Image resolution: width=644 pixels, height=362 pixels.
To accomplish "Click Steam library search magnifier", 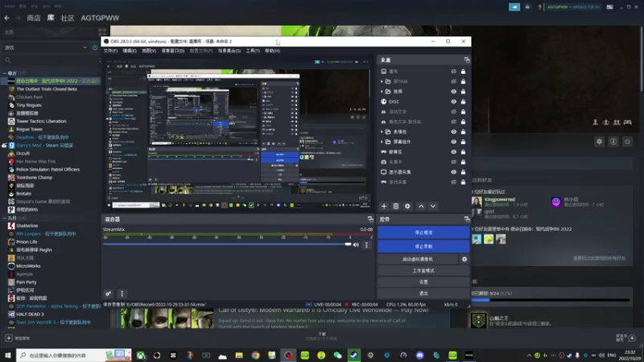I will pyautogui.click(x=7, y=60).
